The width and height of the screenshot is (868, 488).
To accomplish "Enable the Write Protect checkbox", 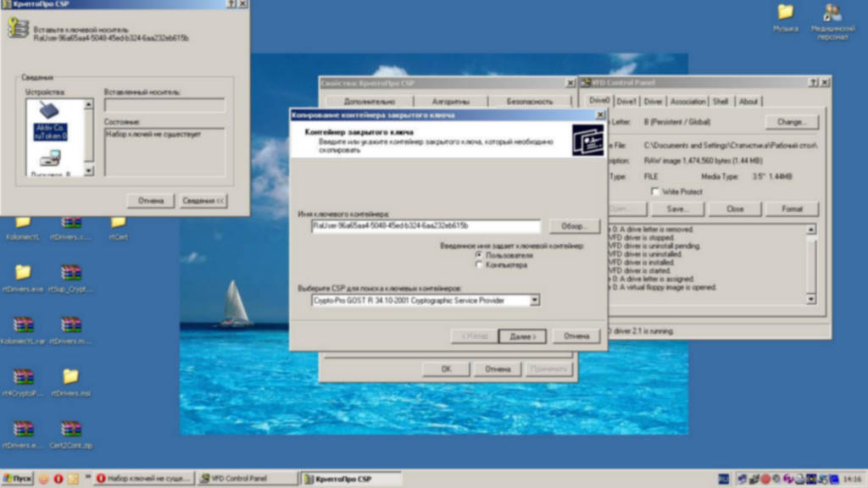I will pyautogui.click(x=656, y=192).
